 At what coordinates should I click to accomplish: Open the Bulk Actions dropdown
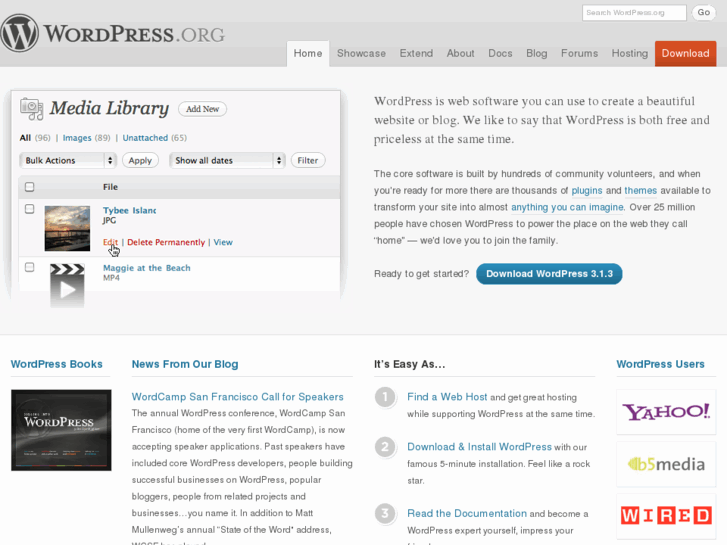(68, 160)
